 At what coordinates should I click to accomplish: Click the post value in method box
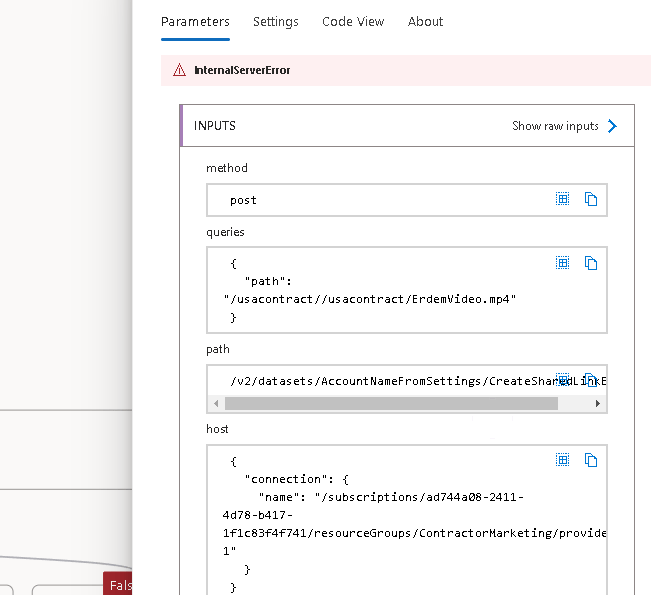[x=243, y=200]
